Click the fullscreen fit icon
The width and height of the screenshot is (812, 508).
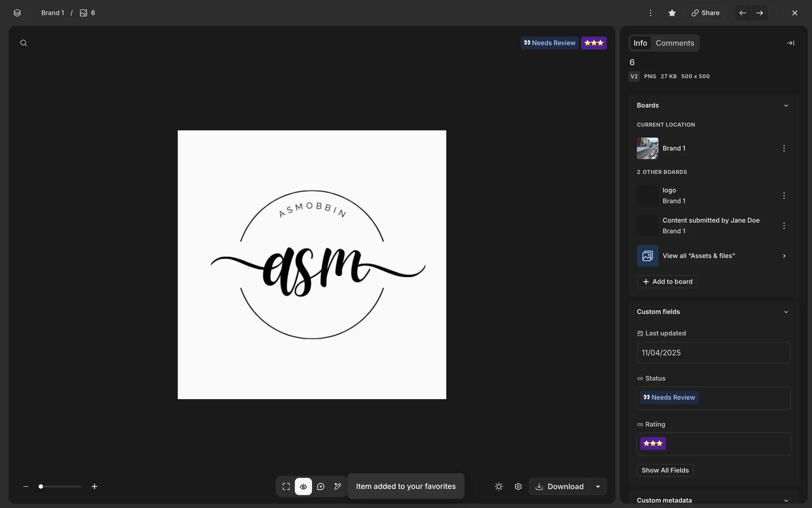click(286, 486)
